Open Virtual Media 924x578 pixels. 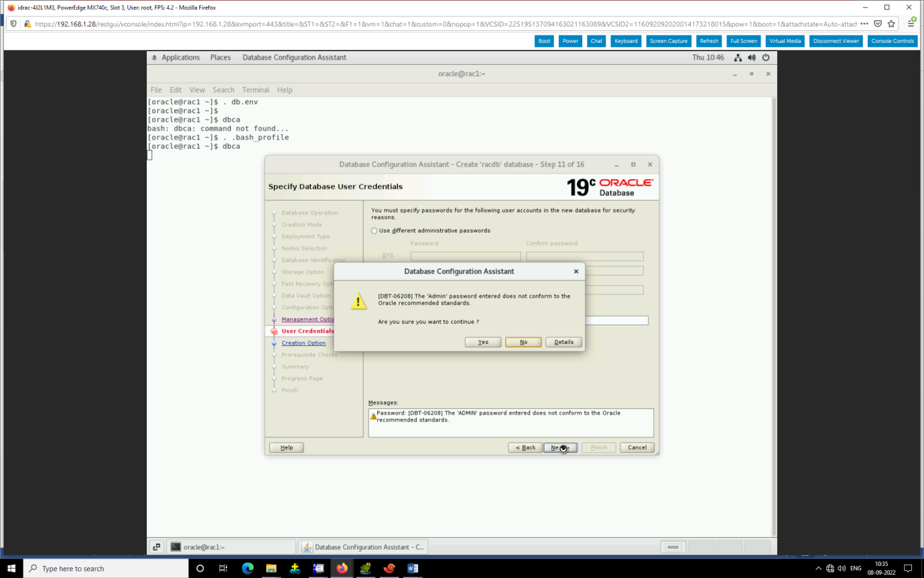point(785,41)
